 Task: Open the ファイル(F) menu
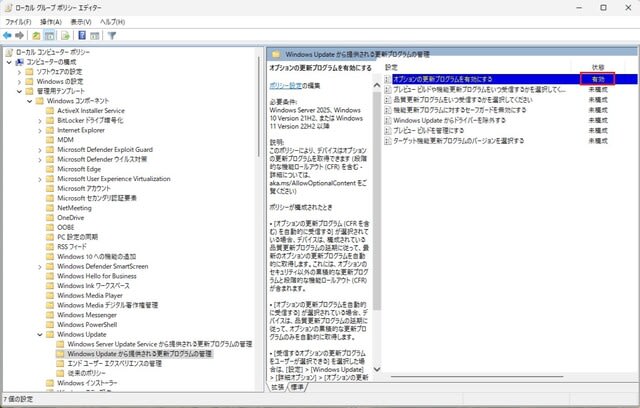click(18, 22)
